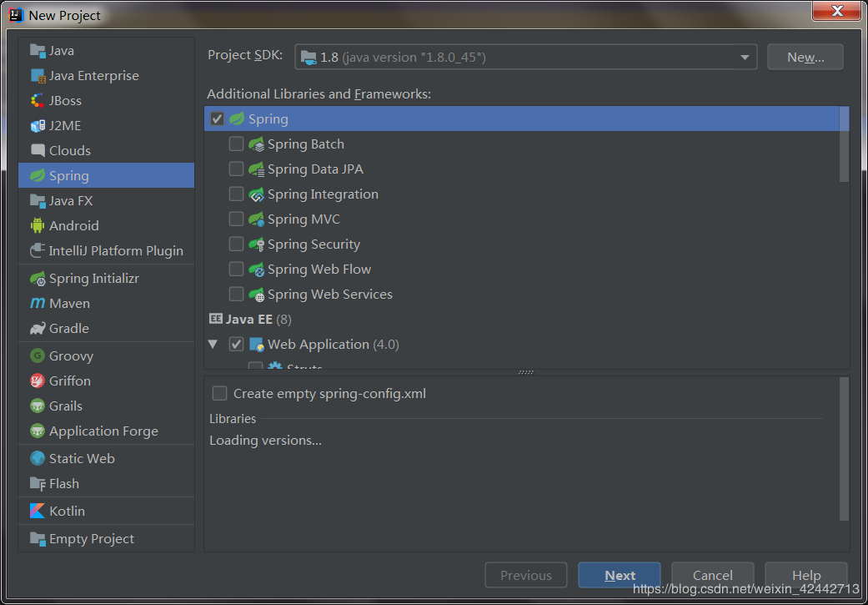Check the Spring Security option
868x605 pixels.
237,245
